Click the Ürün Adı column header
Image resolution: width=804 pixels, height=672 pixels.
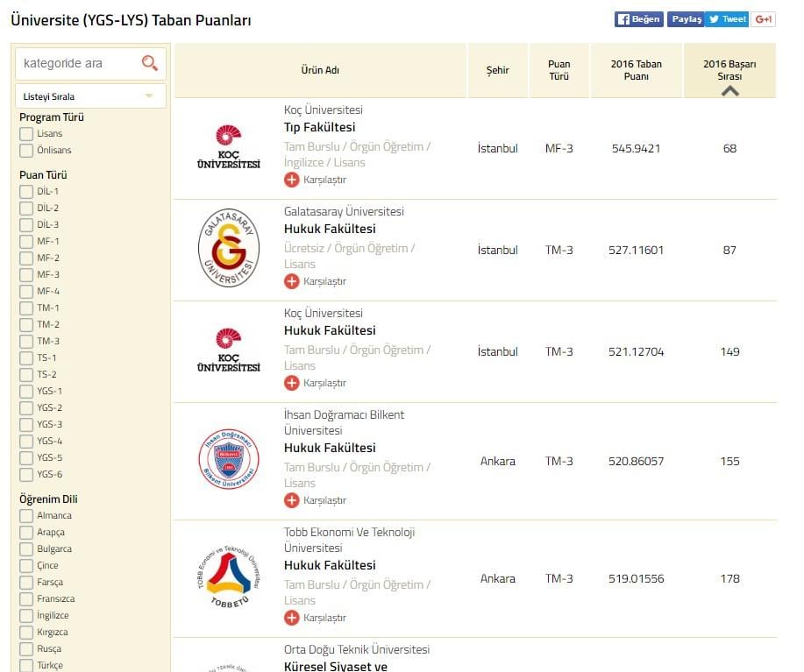320,70
